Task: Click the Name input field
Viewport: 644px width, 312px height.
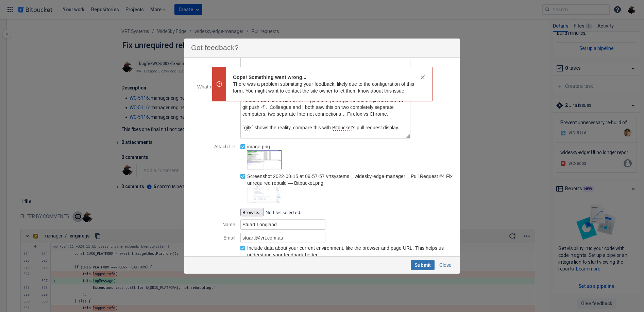Action: click(x=283, y=225)
